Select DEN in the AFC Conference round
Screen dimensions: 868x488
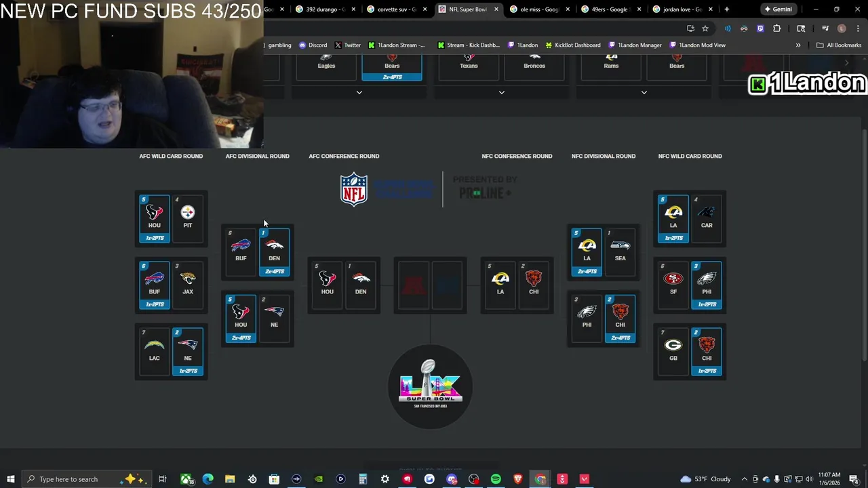click(x=361, y=285)
